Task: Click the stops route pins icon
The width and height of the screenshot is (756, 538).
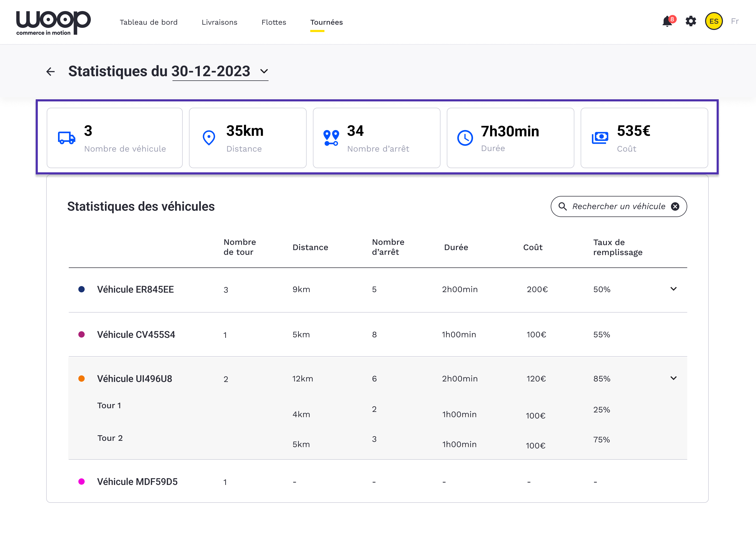Action: point(331,138)
